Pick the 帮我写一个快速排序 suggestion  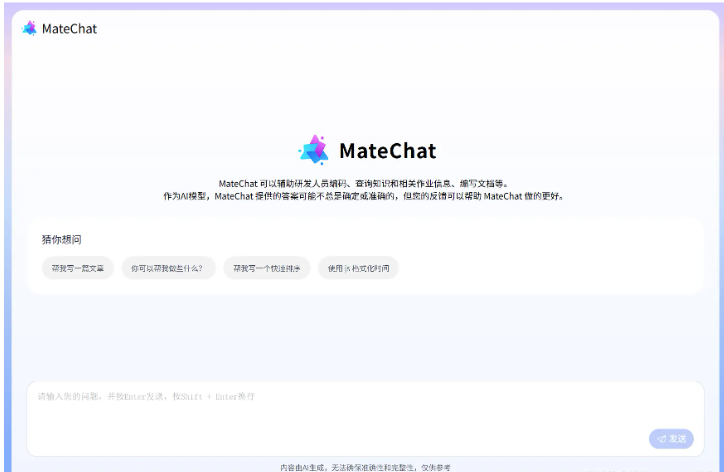coord(267,268)
